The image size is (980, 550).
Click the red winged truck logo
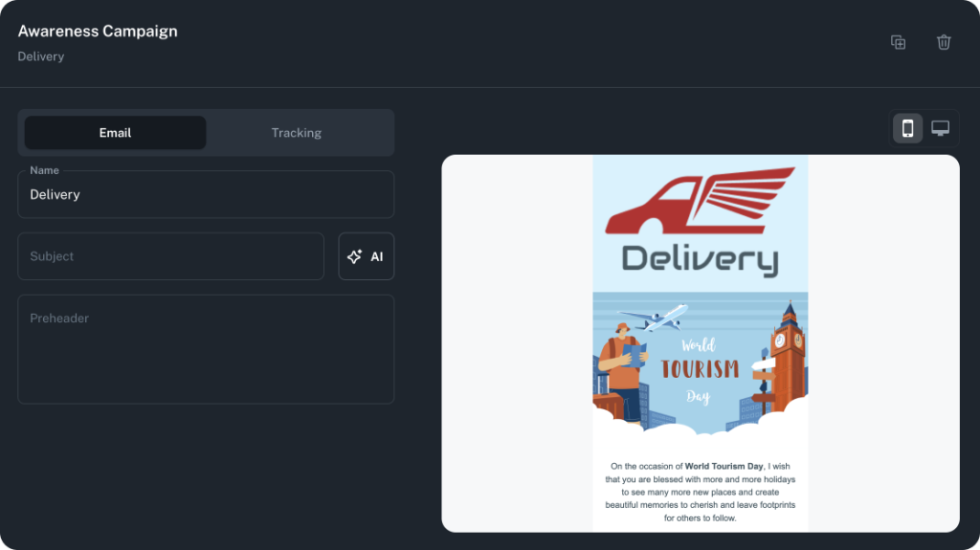tap(700, 202)
